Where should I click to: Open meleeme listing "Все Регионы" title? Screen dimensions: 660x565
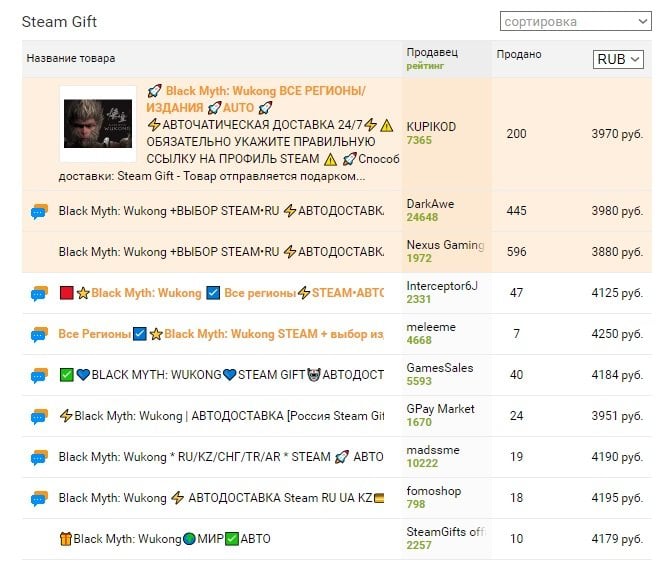tap(221, 334)
